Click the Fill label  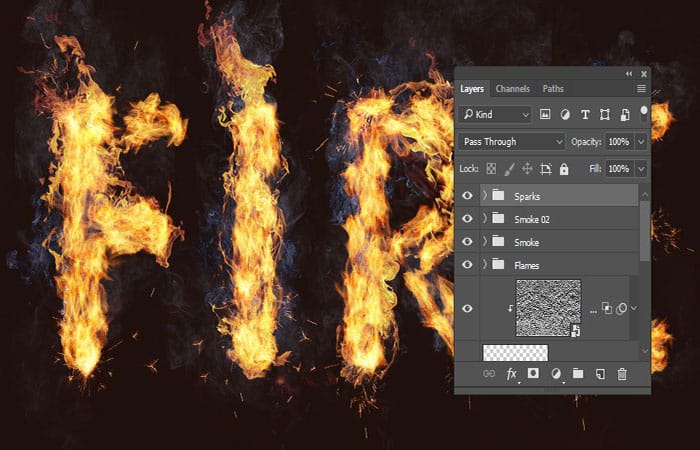coord(595,169)
